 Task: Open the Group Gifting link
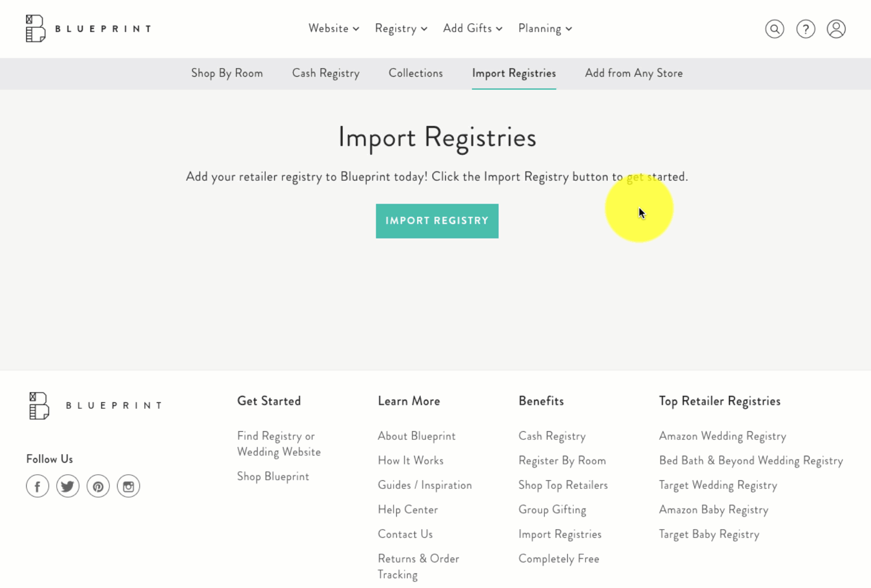tap(552, 510)
